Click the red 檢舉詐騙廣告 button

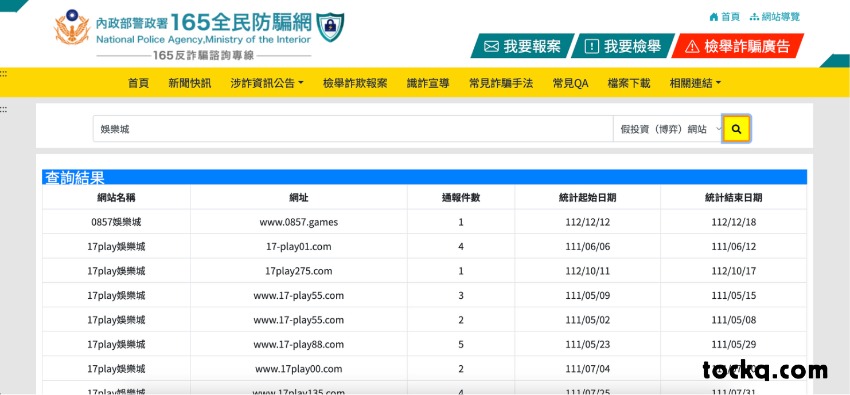pyautogui.click(x=738, y=46)
